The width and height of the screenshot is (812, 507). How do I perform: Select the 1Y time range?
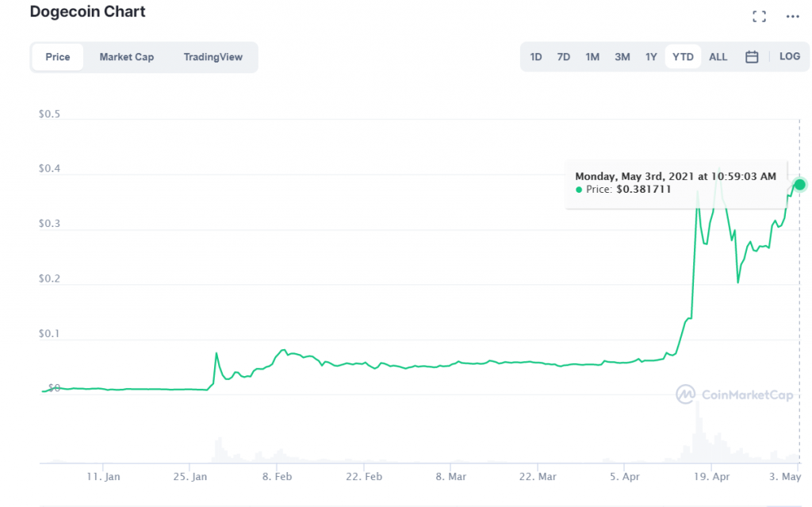click(x=651, y=57)
